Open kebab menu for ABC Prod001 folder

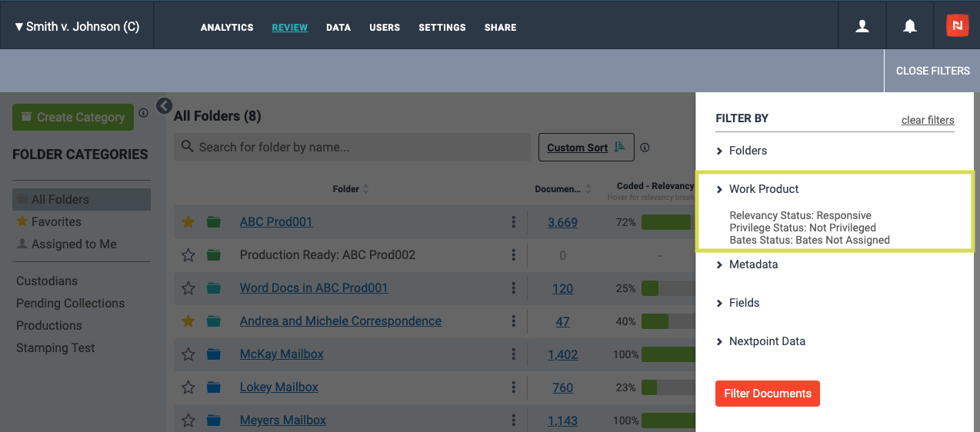pyautogui.click(x=513, y=222)
